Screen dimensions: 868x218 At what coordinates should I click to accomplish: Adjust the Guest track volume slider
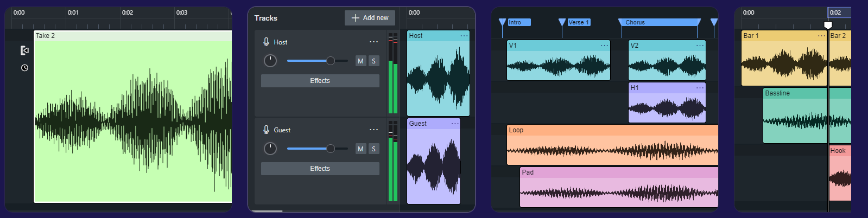[318, 149]
